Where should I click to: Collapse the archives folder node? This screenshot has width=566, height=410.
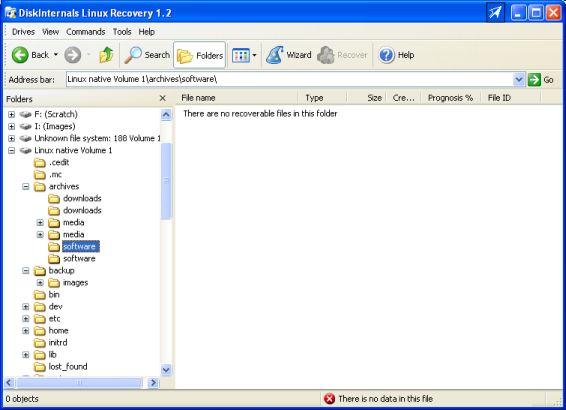point(26,187)
